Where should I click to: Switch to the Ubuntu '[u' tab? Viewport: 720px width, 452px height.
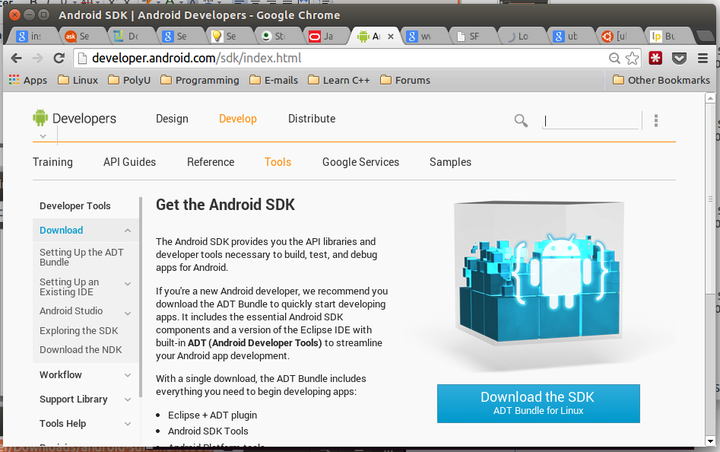click(x=619, y=36)
